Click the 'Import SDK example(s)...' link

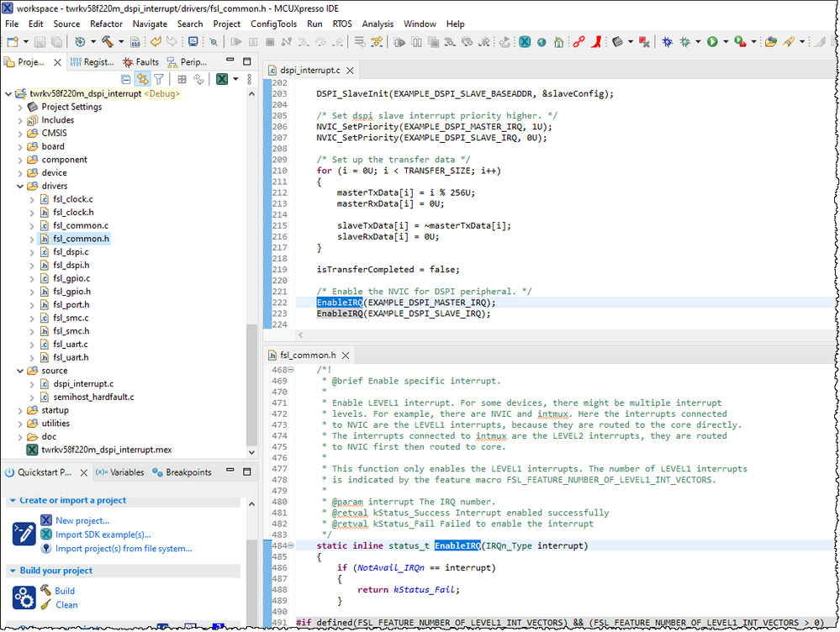[103, 535]
